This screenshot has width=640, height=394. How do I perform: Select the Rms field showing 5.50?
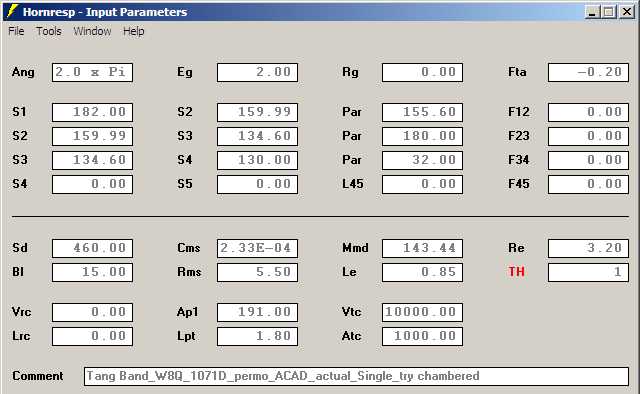pyautogui.click(x=258, y=272)
